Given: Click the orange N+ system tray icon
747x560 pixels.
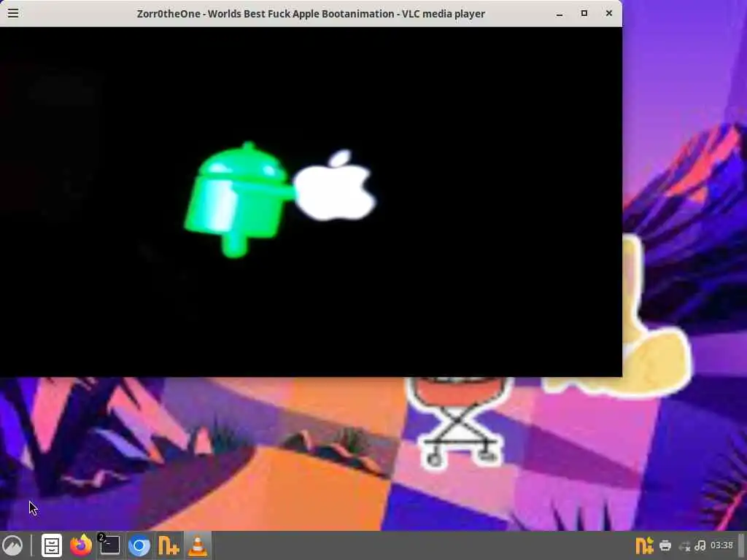Looking at the screenshot, I should point(644,545).
